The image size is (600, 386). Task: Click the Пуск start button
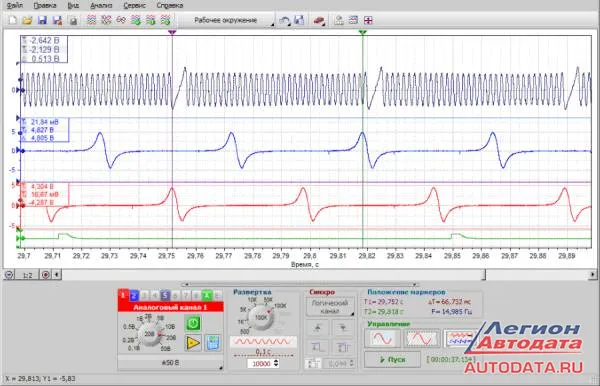(392, 360)
